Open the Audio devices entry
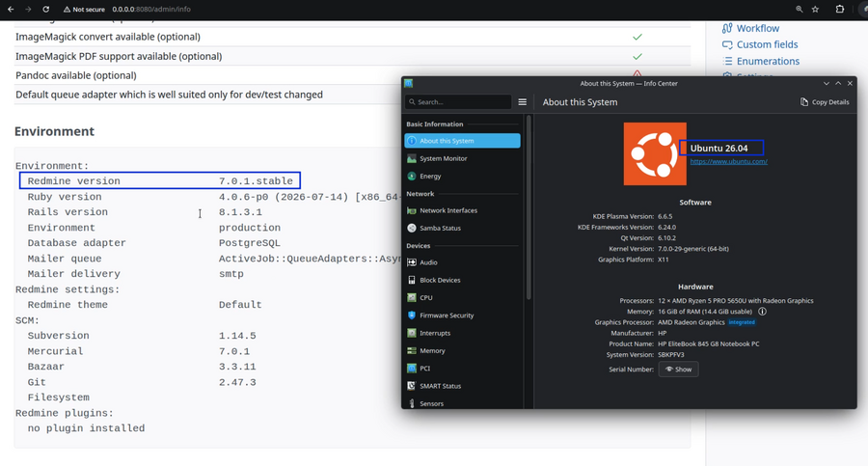Image resolution: width=868 pixels, height=466 pixels. [x=462, y=262]
